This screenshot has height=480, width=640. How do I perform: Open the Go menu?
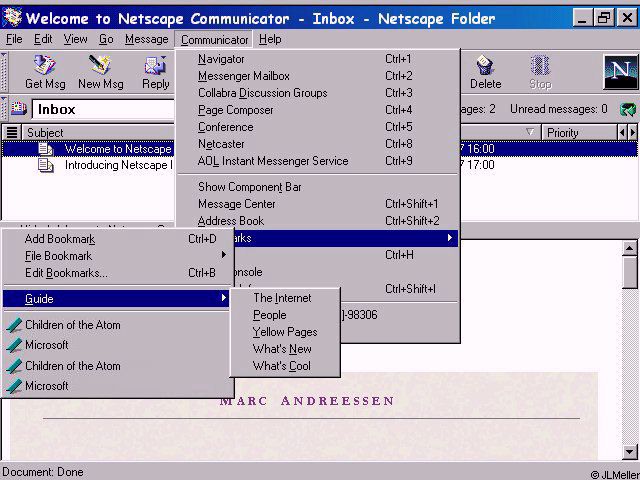[106, 39]
